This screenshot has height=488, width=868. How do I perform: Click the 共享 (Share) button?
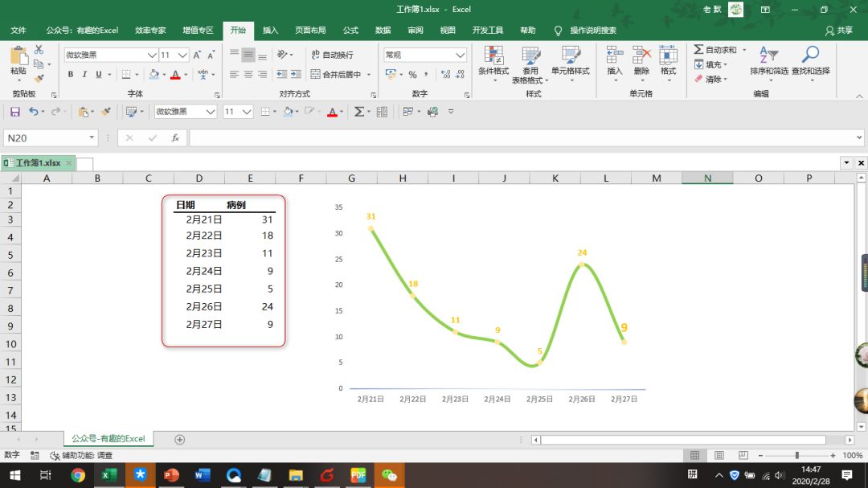839,31
